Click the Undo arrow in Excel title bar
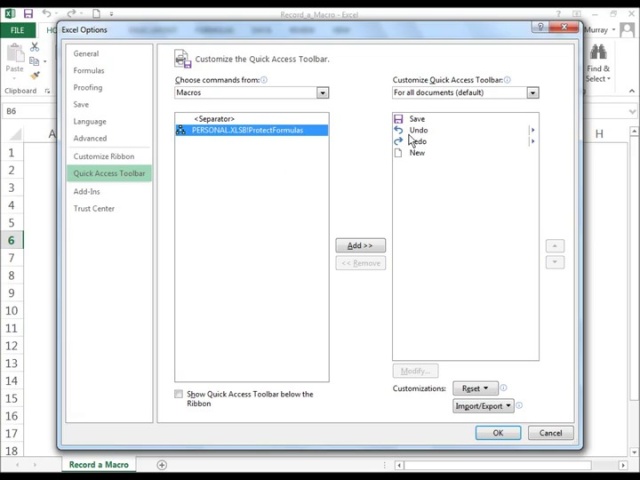 pos(47,14)
